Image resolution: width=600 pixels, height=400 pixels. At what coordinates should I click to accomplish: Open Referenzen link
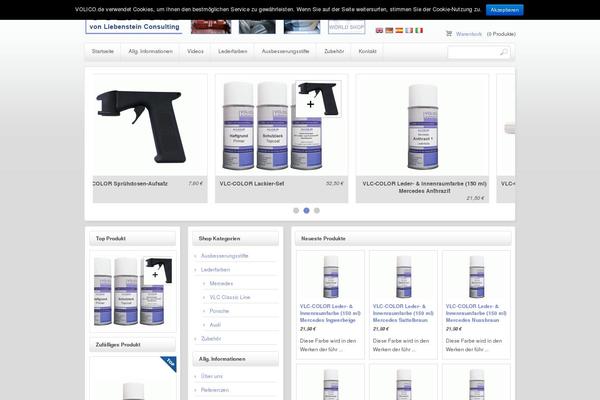click(215, 390)
